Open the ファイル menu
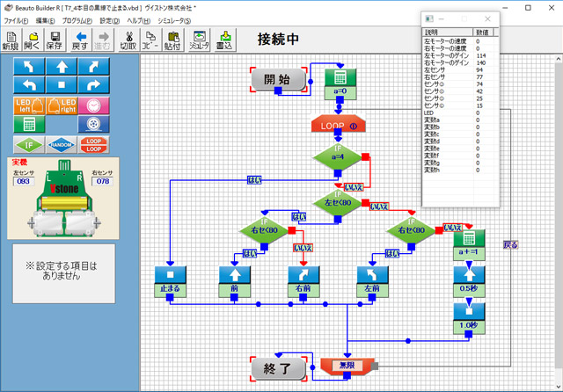 click(16, 19)
